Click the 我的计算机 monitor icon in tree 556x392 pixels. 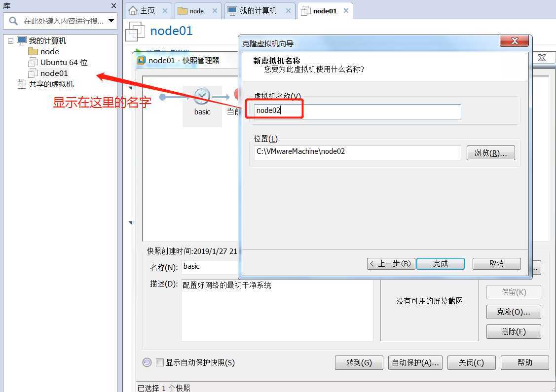(x=22, y=40)
